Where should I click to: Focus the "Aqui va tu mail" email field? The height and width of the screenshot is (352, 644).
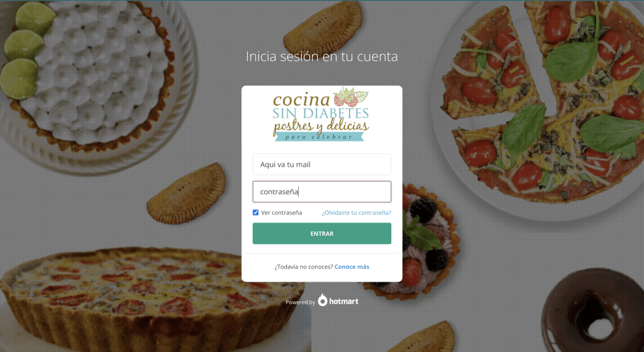321,165
